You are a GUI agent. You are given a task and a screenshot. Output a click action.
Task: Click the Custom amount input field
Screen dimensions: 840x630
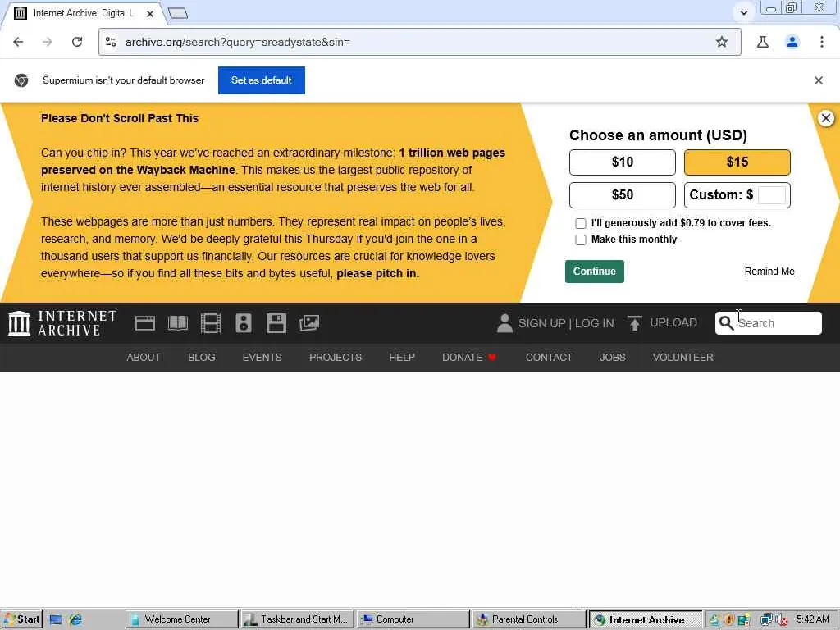pos(771,195)
